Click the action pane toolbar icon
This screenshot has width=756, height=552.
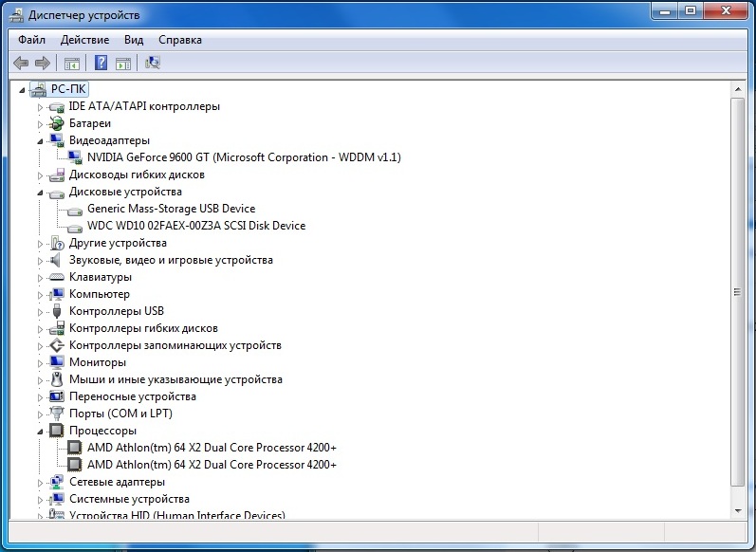point(123,64)
